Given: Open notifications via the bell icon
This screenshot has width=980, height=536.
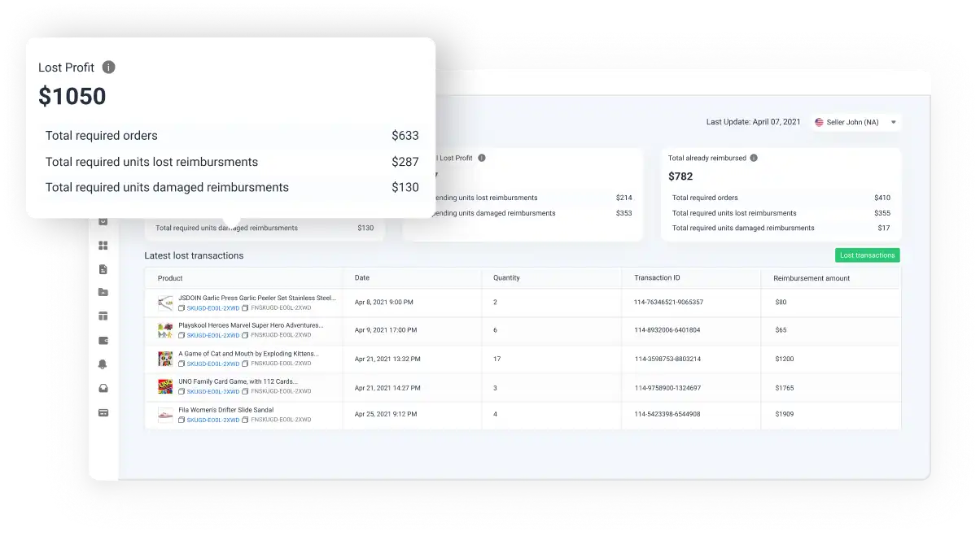Looking at the screenshot, I should click(103, 364).
